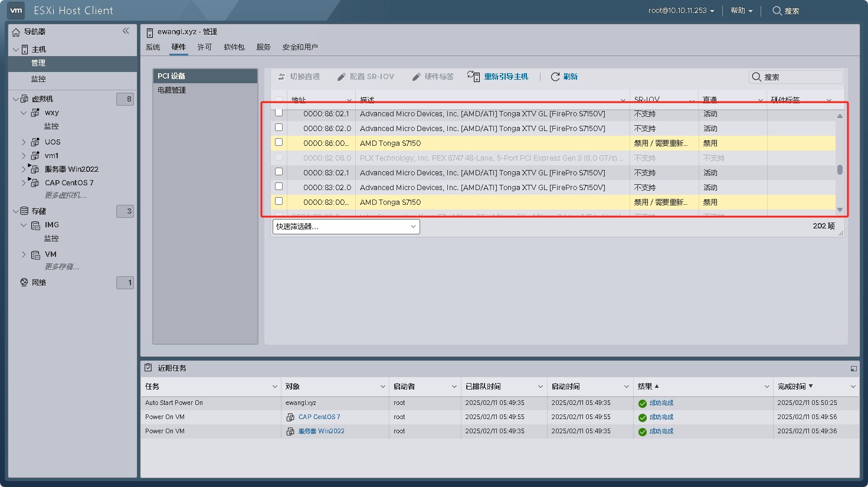Open the Licensing tab
Image resolution: width=868 pixels, height=487 pixels.
coord(205,47)
